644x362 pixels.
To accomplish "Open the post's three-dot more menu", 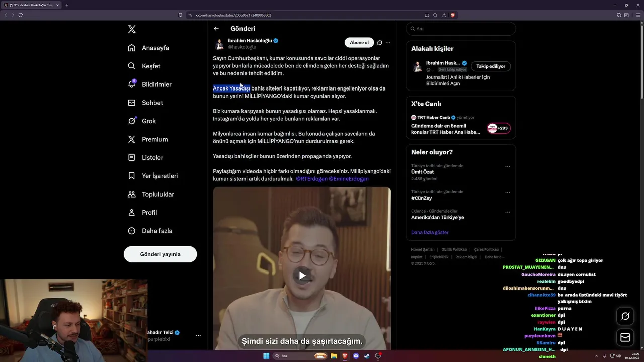I will 388,43.
